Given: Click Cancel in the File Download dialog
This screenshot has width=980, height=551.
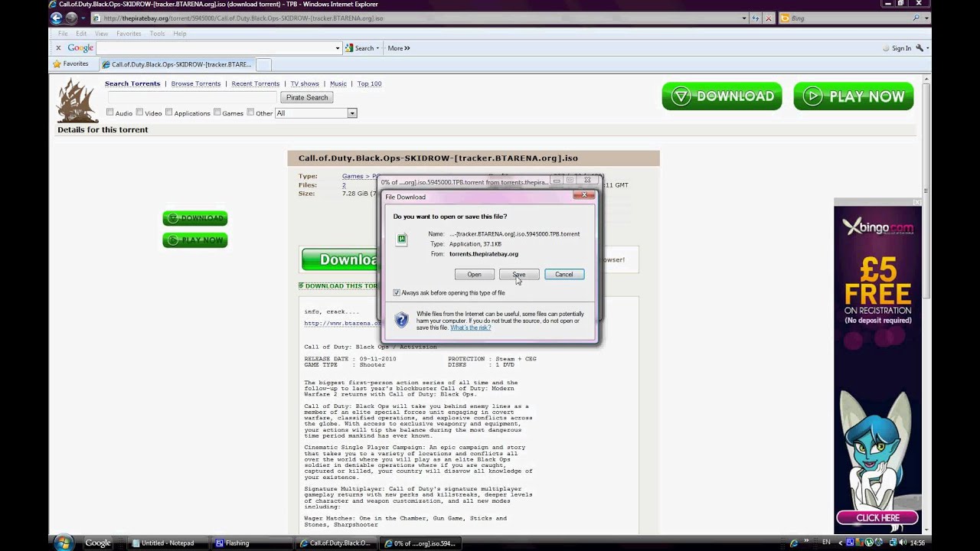Looking at the screenshot, I should [564, 274].
